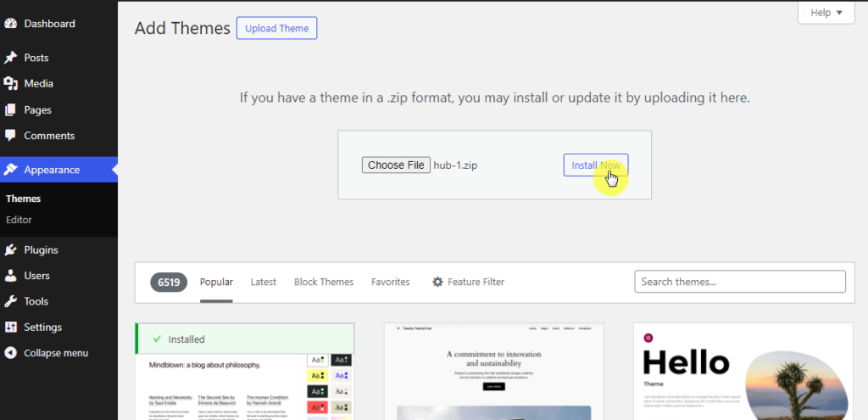Image resolution: width=868 pixels, height=420 pixels.
Task: Open the Themes submenu item
Action: pyautogui.click(x=23, y=199)
